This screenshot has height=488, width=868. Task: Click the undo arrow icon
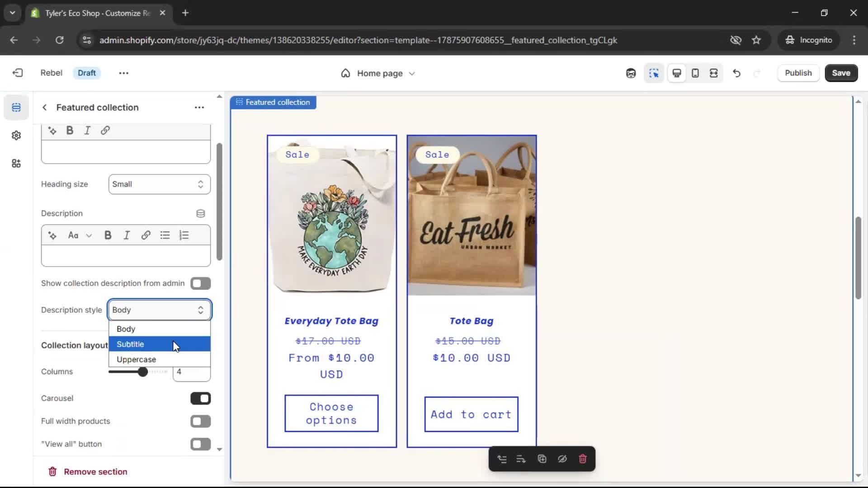(x=736, y=73)
